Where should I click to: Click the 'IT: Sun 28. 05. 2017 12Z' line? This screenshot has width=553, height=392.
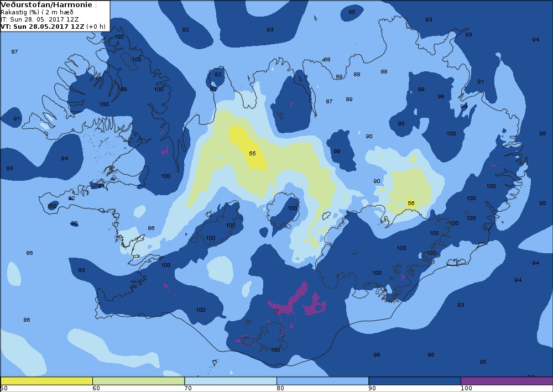point(39,19)
